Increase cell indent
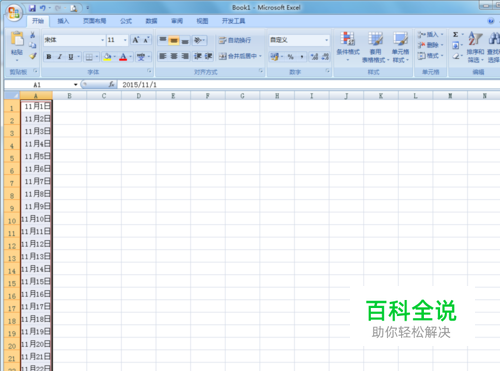 208,56
